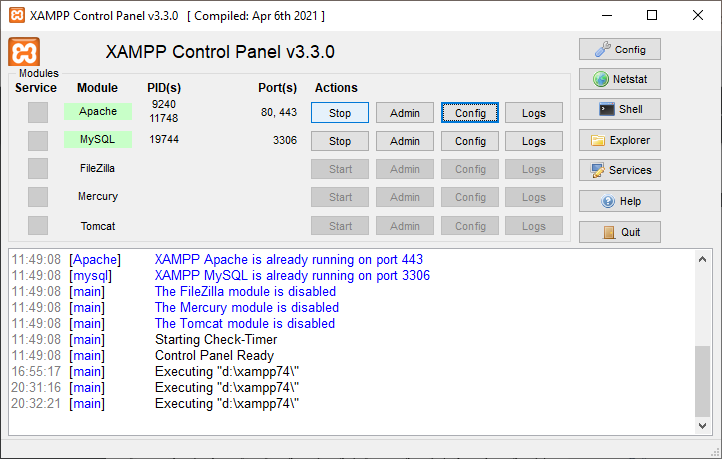Viewport: 722px width, 459px height.
Task: Click the window resize grip in the status bar
Action: [x=715, y=451]
